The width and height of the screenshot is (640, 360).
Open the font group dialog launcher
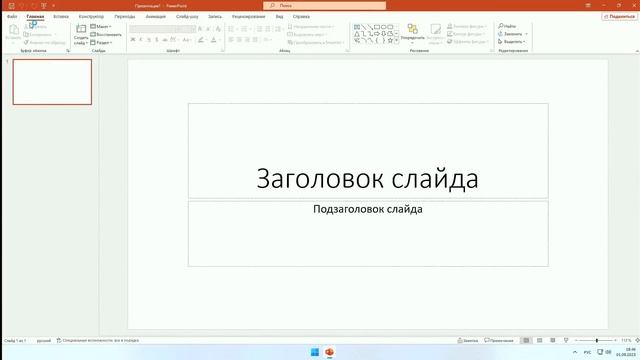click(222, 51)
